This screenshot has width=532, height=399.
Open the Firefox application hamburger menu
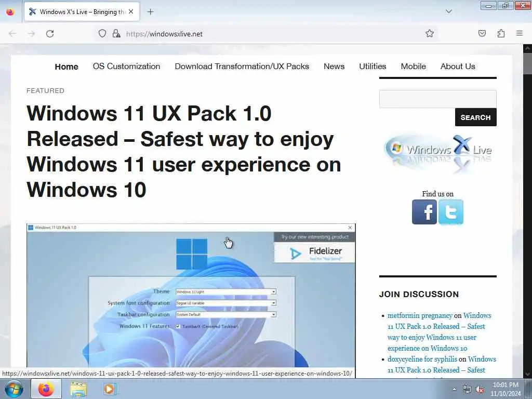coord(520,33)
